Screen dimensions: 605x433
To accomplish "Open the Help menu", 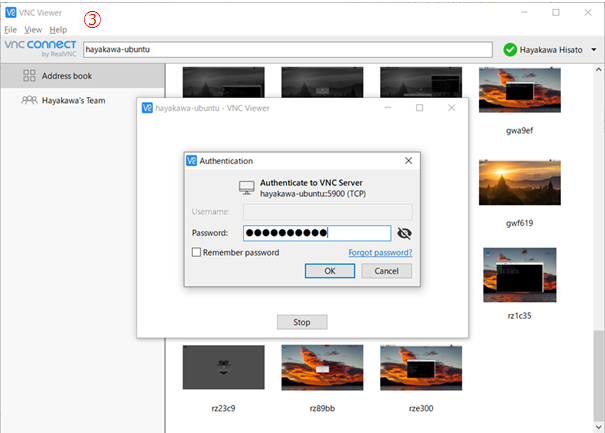I will pos(58,30).
